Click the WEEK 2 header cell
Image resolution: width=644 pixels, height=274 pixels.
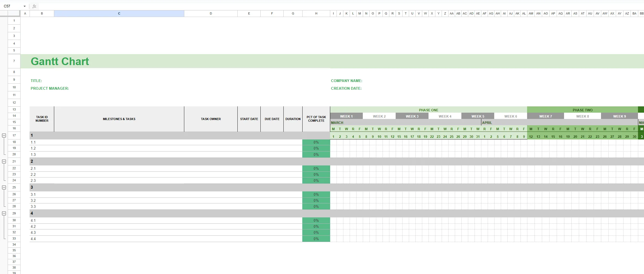tap(379, 116)
